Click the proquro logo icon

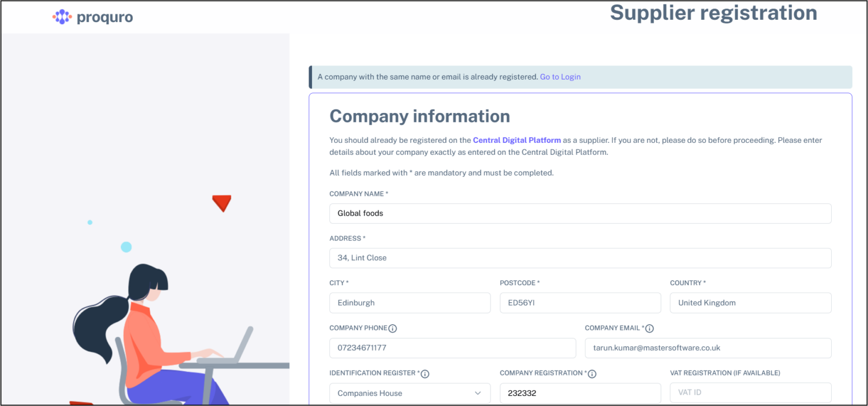pos(62,16)
